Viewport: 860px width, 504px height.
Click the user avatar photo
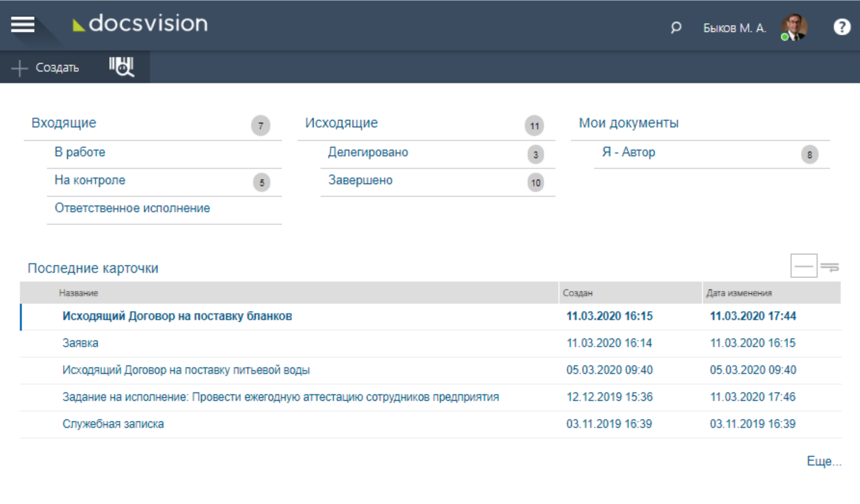794,28
